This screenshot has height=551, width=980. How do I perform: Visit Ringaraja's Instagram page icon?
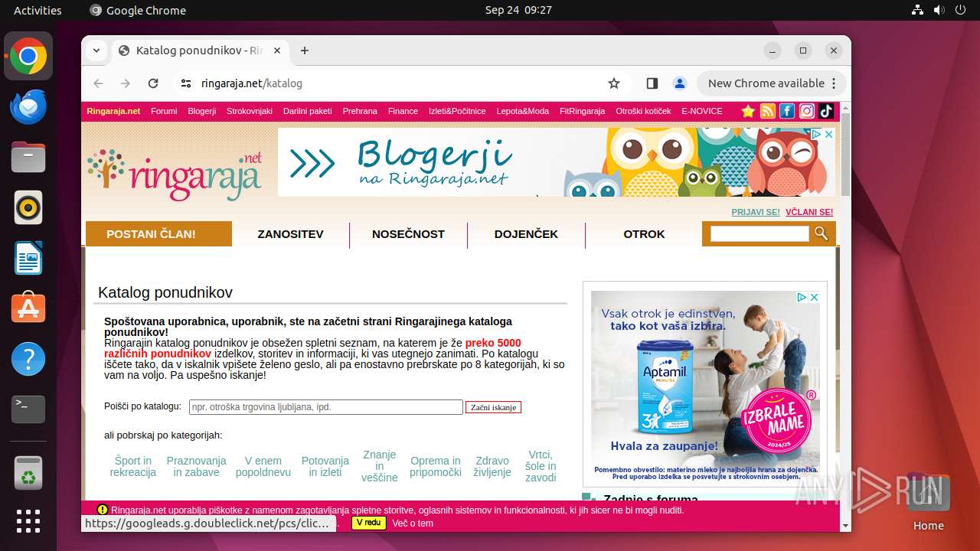click(807, 111)
